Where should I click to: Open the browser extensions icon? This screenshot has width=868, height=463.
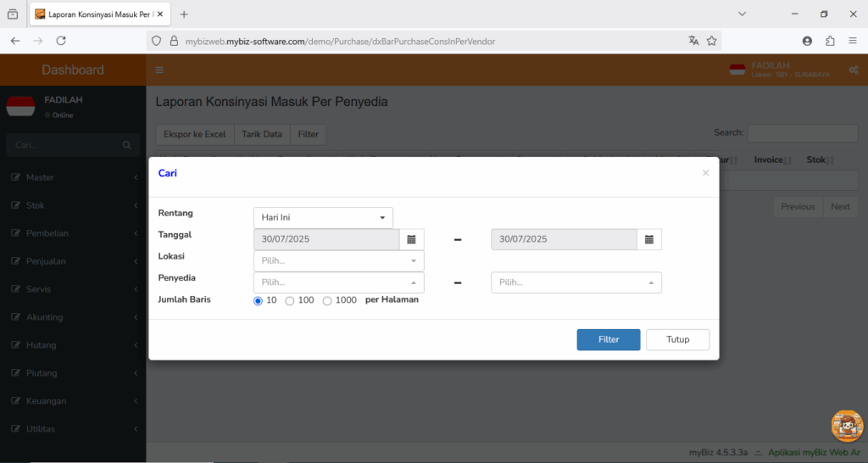click(x=830, y=41)
